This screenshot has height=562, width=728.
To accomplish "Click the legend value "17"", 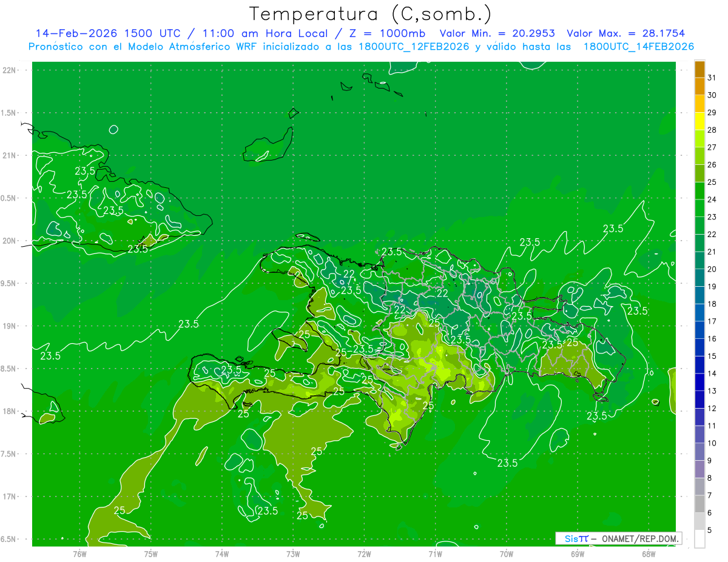I will point(712,321).
